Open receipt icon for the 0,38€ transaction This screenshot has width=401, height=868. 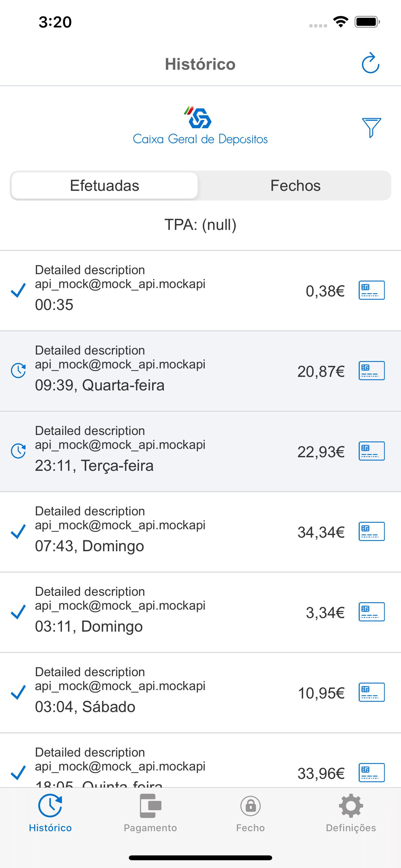[371, 290]
